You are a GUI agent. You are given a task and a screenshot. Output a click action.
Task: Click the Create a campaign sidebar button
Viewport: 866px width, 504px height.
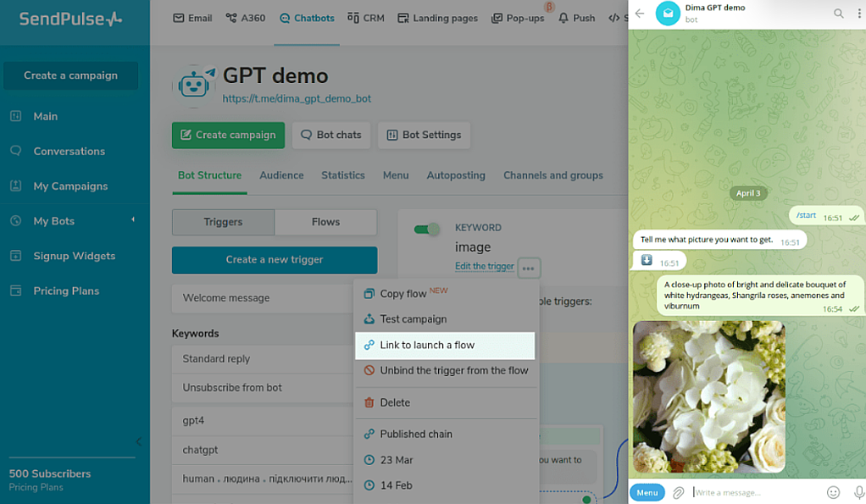pos(70,75)
